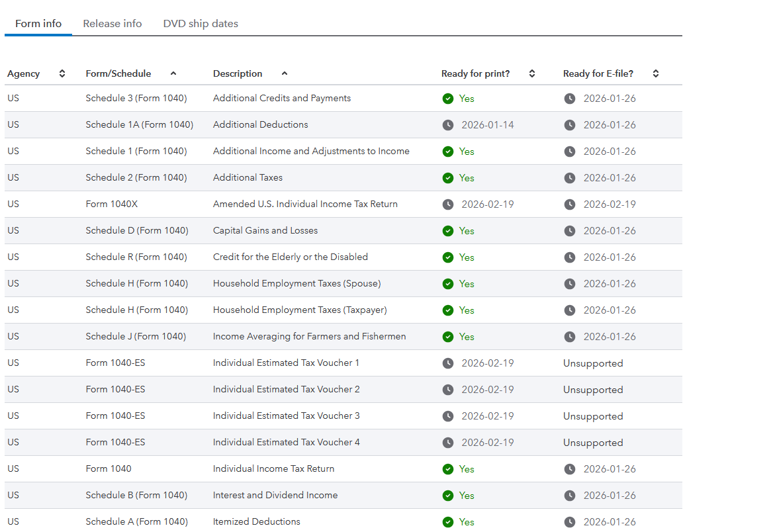
Task: Click Amended U.S. Individual Income Tax Return description
Action: click(305, 204)
